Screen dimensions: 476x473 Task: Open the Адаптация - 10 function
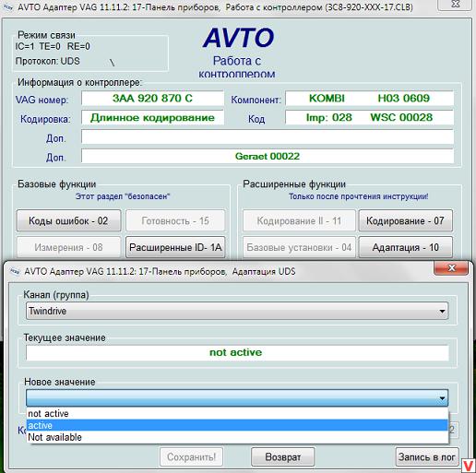405,247
